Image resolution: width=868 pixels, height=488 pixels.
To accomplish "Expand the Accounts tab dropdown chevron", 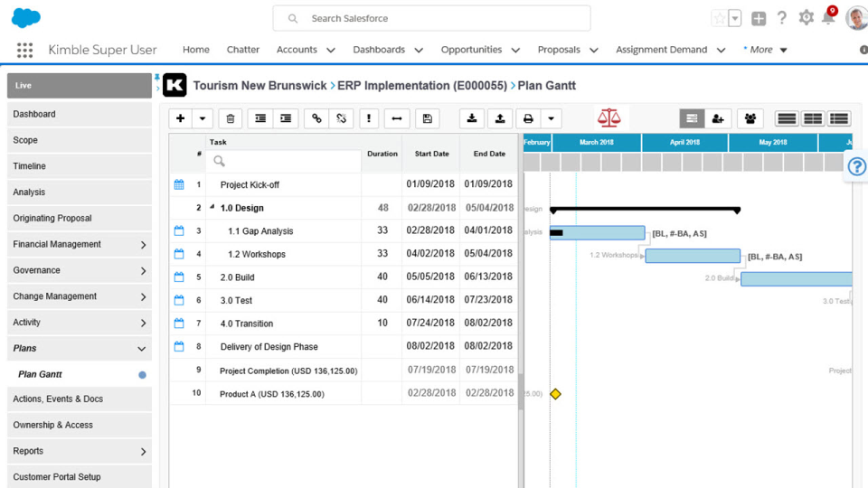I will tap(331, 51).
